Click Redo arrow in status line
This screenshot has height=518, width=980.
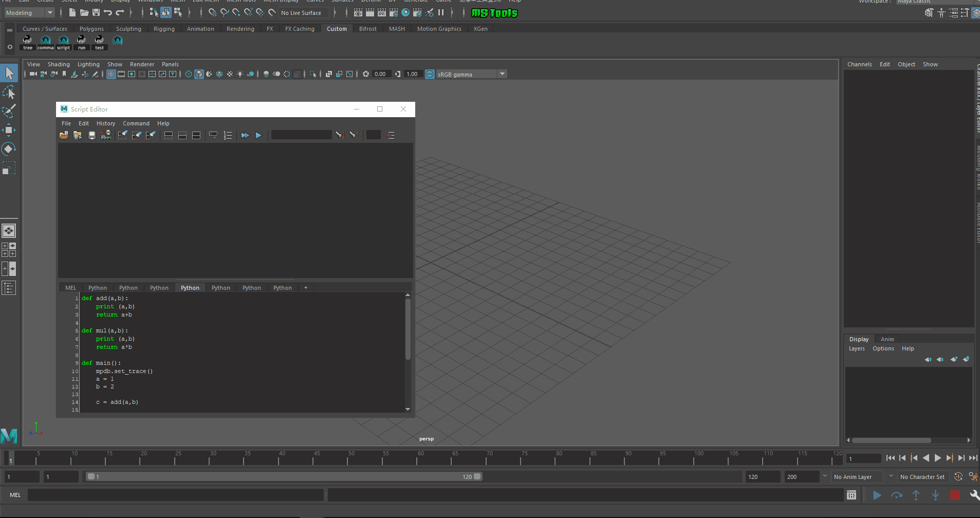[120, 12]
